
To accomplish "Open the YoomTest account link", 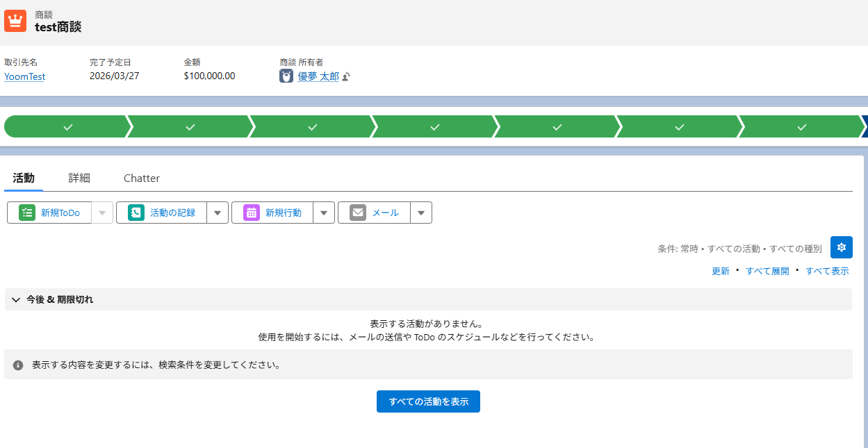I will coord(24,77).
